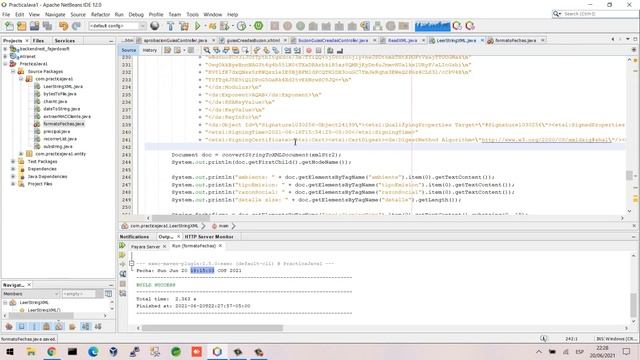The height and width of the screenshot is (360, 640).
Task: Toggle show non-public members filter in Navigator
Action: pos(47,327)
